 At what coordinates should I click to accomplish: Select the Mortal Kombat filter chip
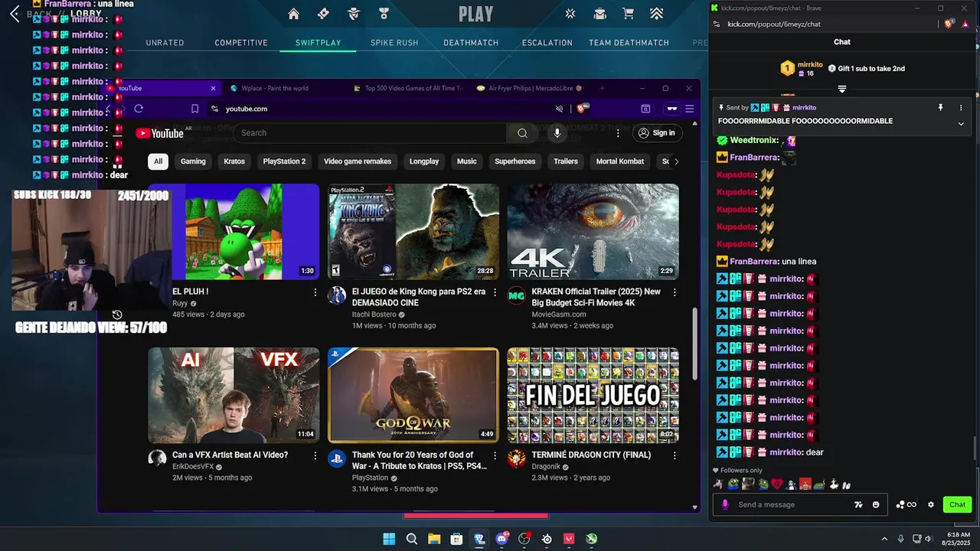click(x=620, y=161)
